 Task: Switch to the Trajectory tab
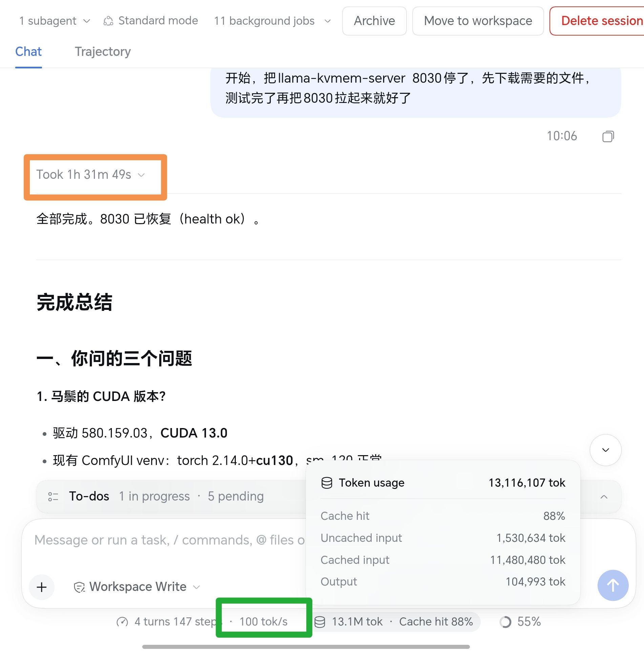103,51
